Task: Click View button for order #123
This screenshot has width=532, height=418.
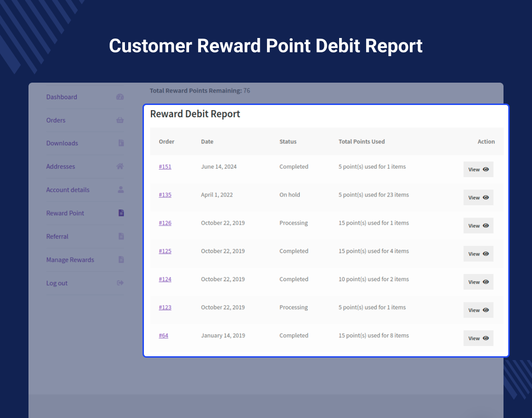Action: 478,310
